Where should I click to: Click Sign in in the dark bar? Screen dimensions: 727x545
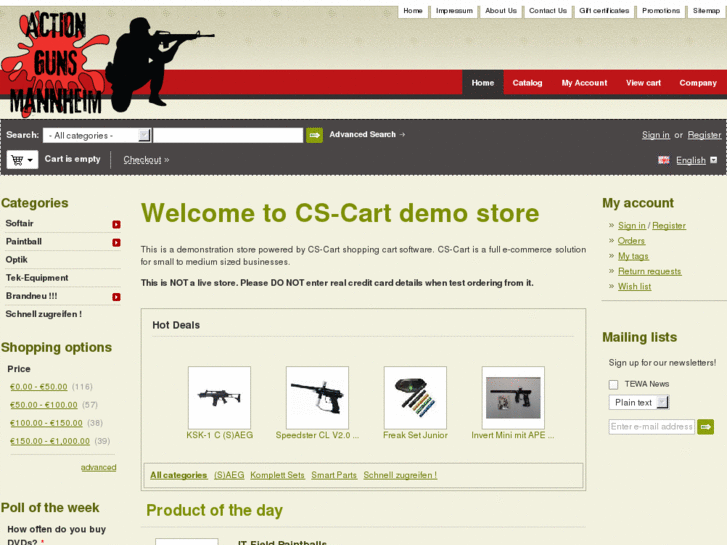(x=656, y=135)
